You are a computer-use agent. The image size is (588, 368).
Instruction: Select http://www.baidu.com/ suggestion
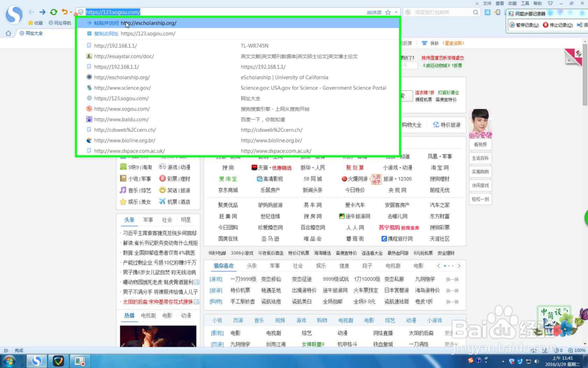(238, 120)
